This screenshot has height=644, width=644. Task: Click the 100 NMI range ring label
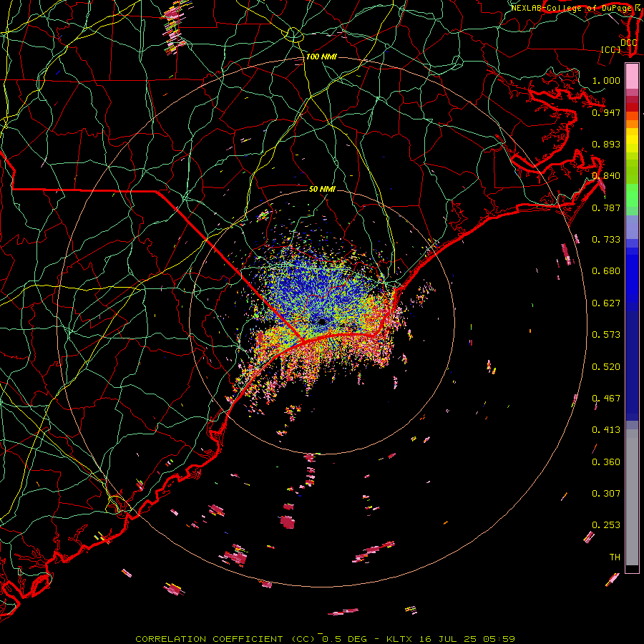[321, 57]
